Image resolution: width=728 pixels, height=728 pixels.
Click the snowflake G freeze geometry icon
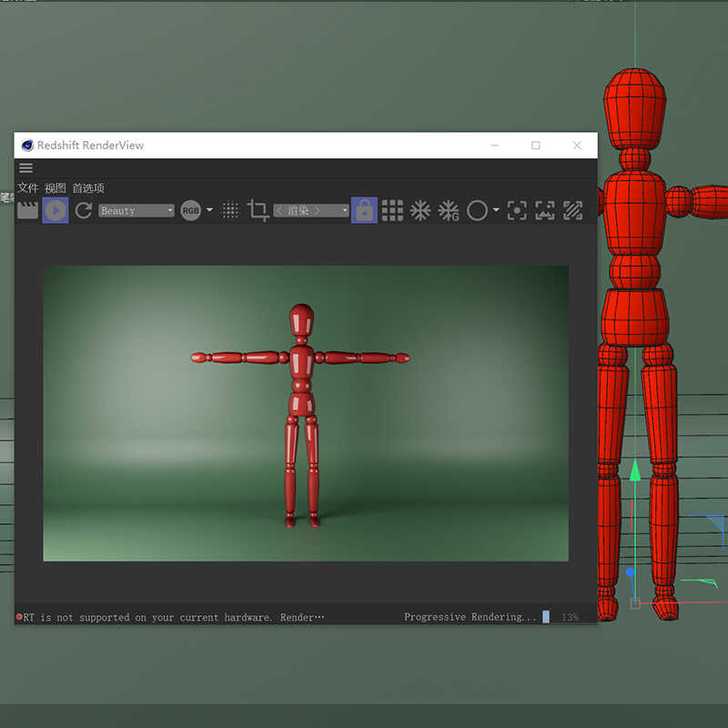click(x=449, y=210)
